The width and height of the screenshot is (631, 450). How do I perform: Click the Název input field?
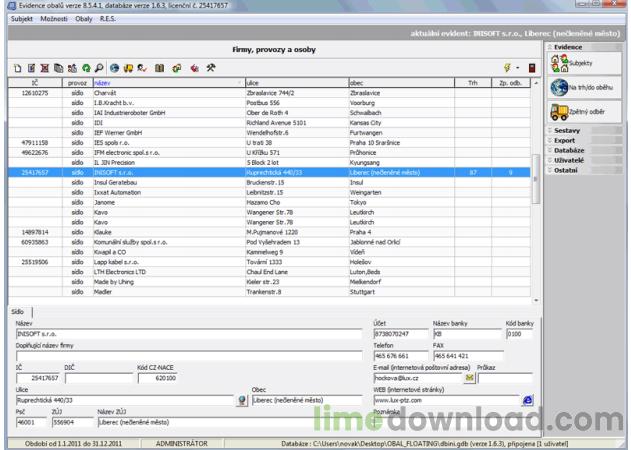point(189,334)
